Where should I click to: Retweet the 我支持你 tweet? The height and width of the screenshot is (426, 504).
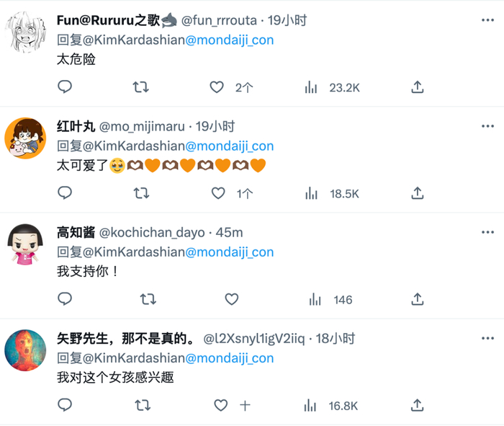[148, 299]
